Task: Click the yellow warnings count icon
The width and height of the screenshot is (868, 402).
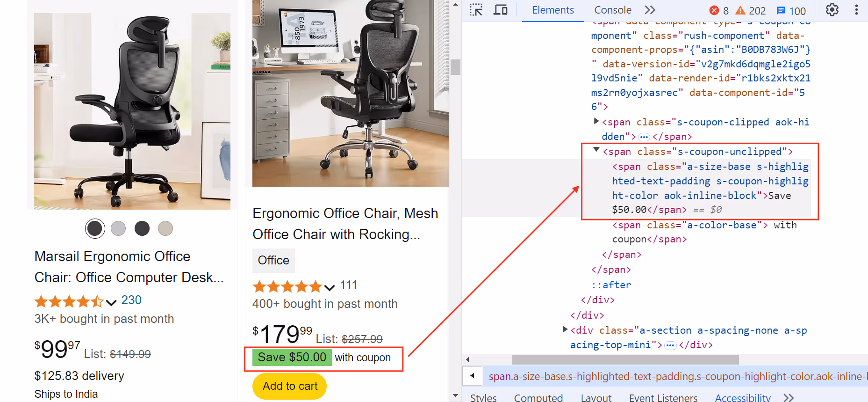Action: (740, 10)
